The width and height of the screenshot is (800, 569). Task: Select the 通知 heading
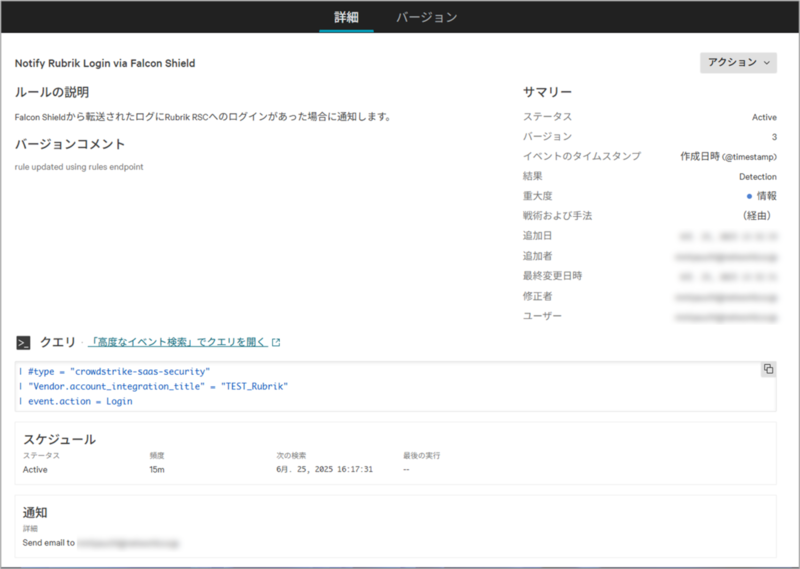click(35, 512)
